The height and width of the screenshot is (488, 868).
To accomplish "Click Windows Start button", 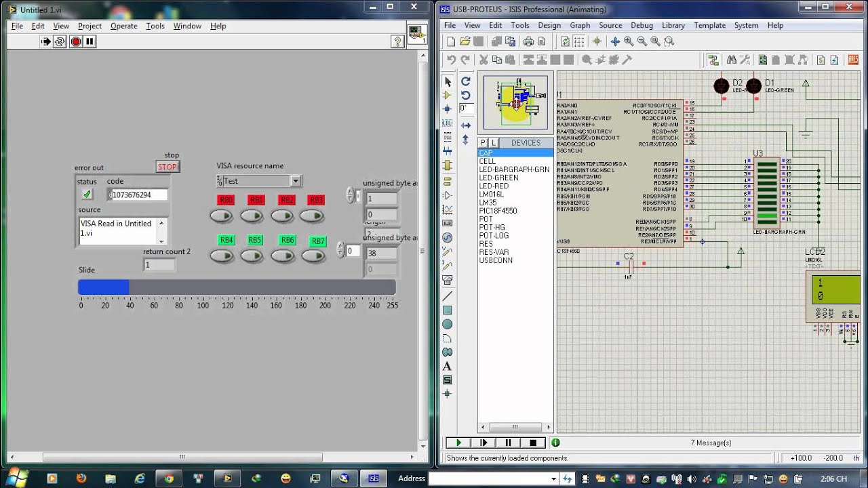I will tap(16, 477).
